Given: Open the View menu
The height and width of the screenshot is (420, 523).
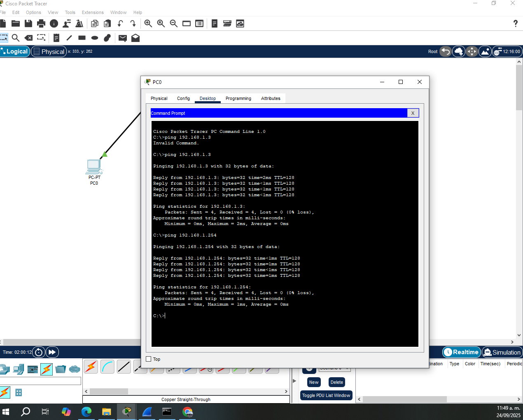Looking at the screenshot, I should [x=53, y=12].
